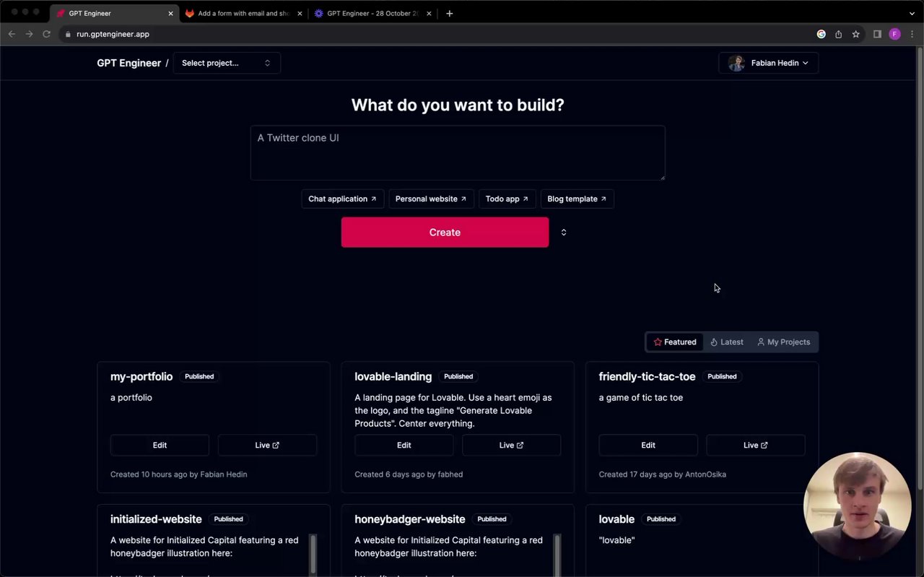This screenshot has width=924, height=577.
Task: Click the red Create button
Action: click(445, 233)
